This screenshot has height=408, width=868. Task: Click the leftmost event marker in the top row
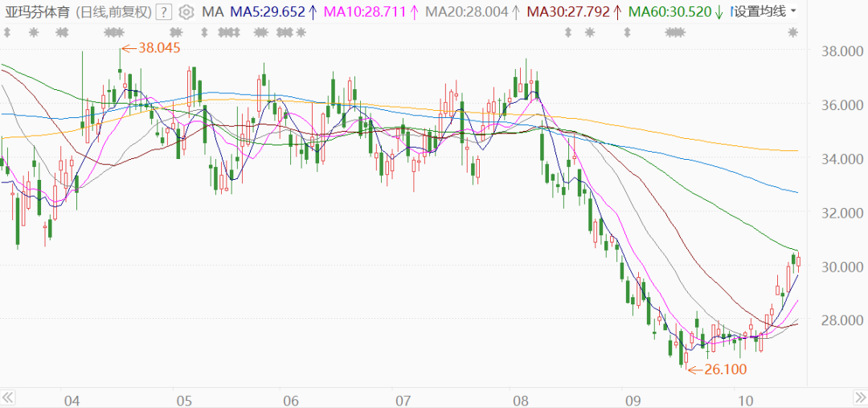(7, 33)
